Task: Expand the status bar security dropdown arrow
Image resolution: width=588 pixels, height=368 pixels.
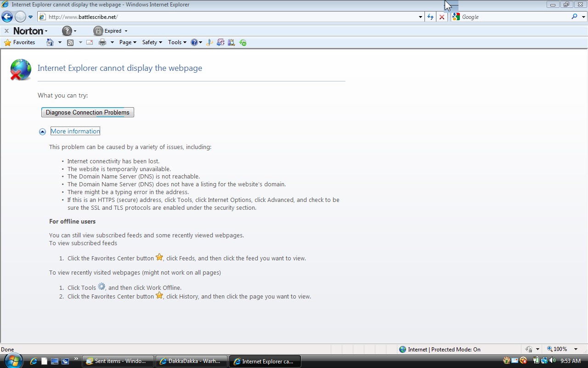Action: 537,349
